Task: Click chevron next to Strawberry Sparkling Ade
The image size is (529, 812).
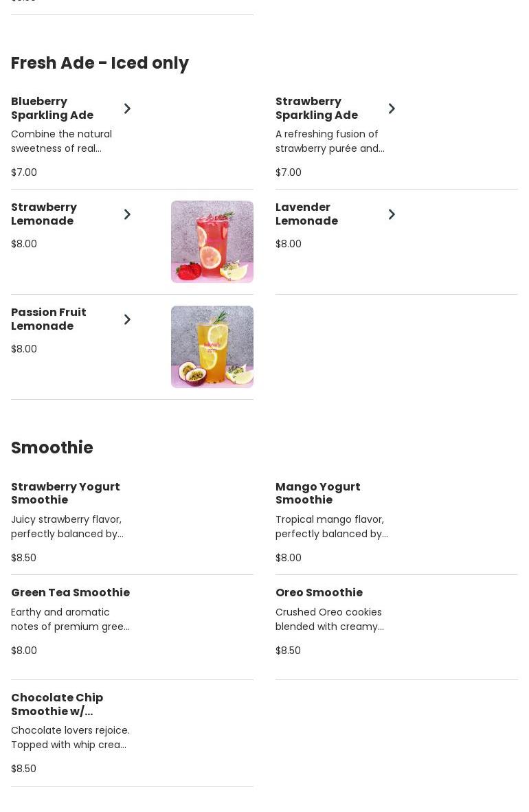Action: tap(392, 109)
